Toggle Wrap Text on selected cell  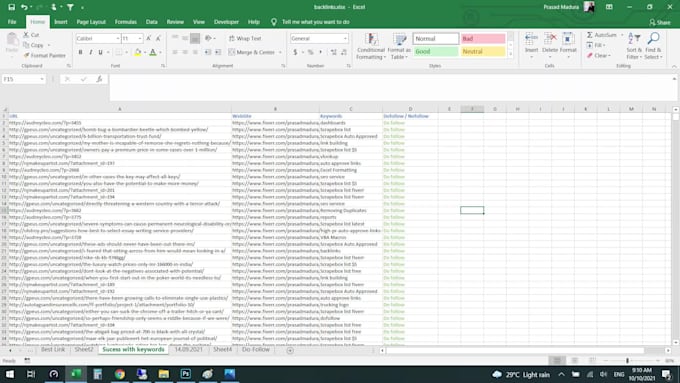(x=245, y=39)
